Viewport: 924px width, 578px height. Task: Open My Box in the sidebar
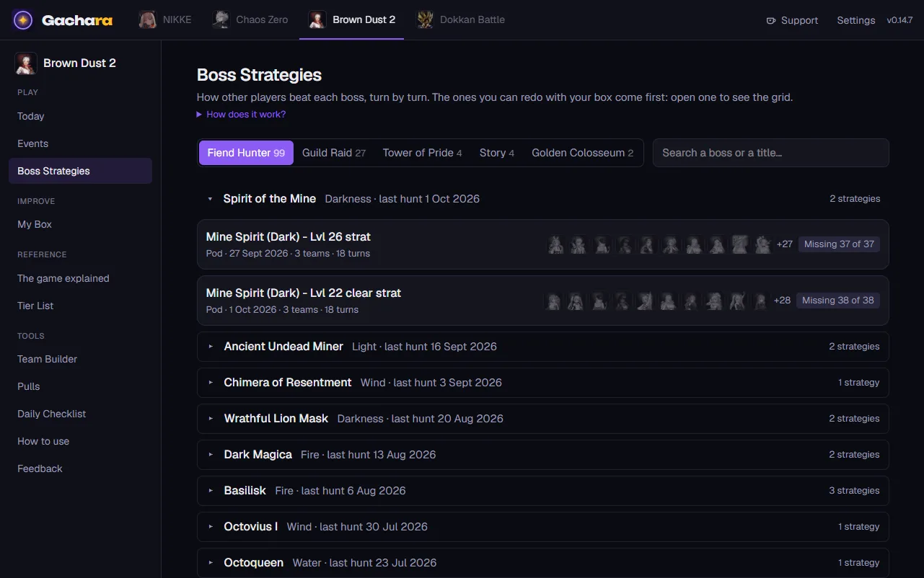(x=80, y=224)
